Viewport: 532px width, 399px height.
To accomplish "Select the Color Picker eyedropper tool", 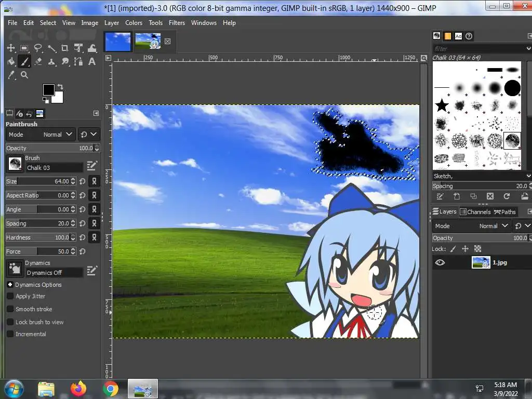I will tap(11, 75).
